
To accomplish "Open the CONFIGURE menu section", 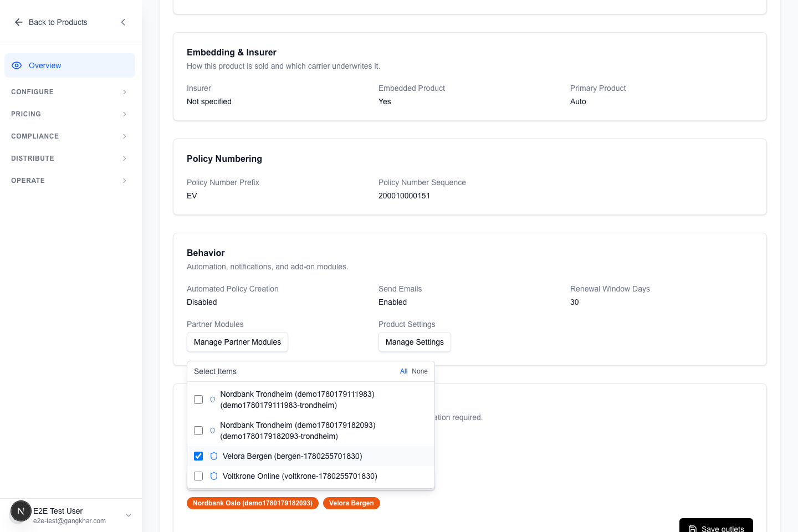I will tap(70, 92).
